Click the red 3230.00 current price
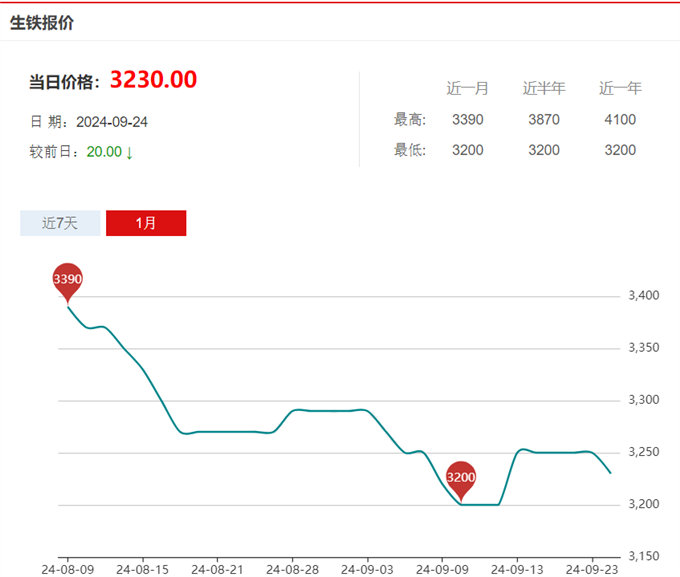The width and height of the screenshot is (680, 577). tap(153, 80)
